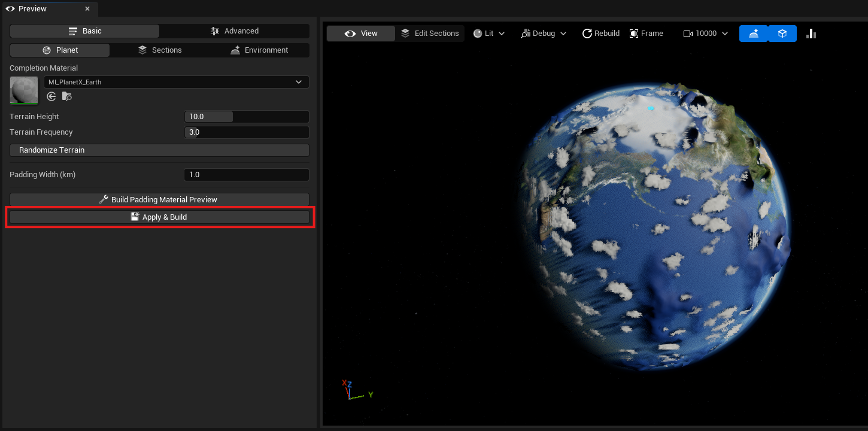Click the Padding Width (km) label
868x431 pixels.
pos(43,175)
